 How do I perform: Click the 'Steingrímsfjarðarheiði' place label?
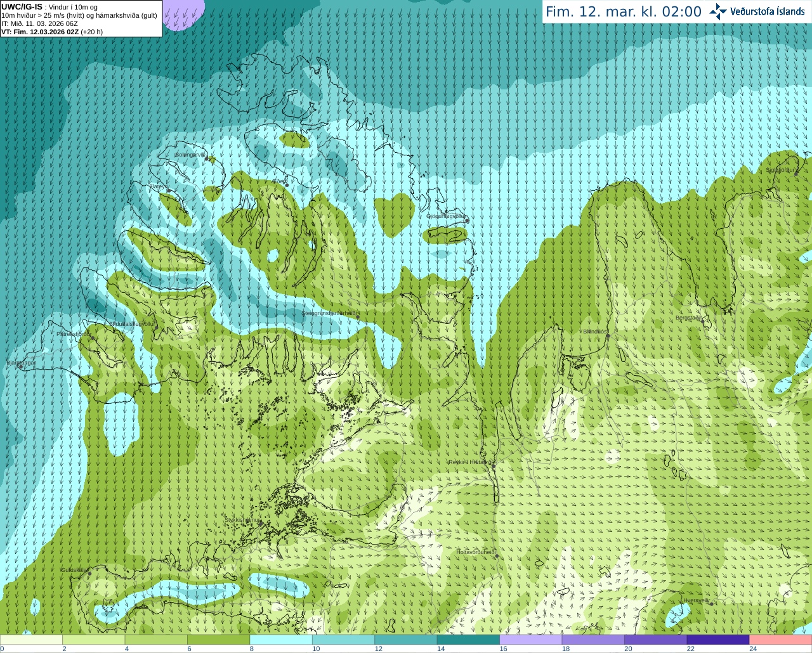(x=329, y=313)
